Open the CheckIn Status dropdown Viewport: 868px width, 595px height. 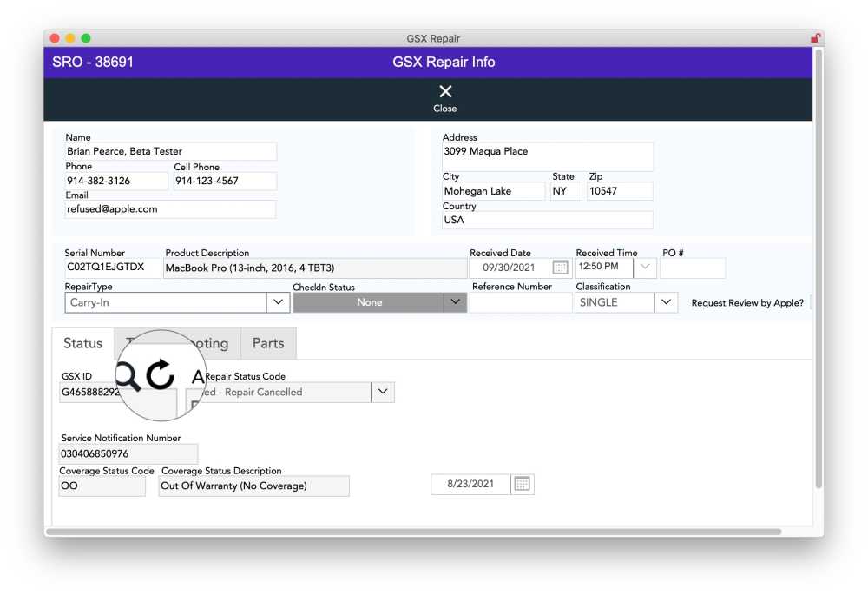pyautogui.click(x=455, y=302)
